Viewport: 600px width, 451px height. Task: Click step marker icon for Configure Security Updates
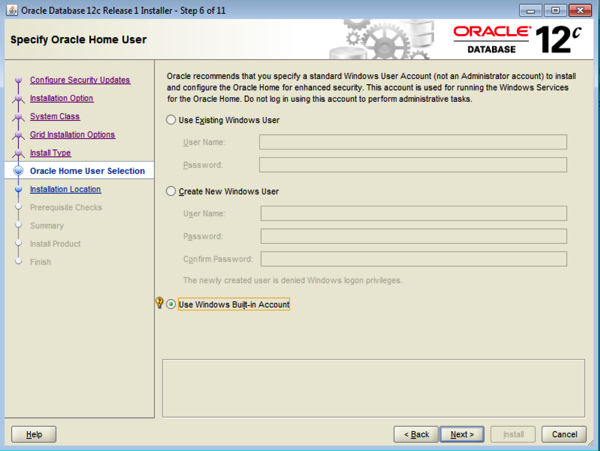(18, 80)
